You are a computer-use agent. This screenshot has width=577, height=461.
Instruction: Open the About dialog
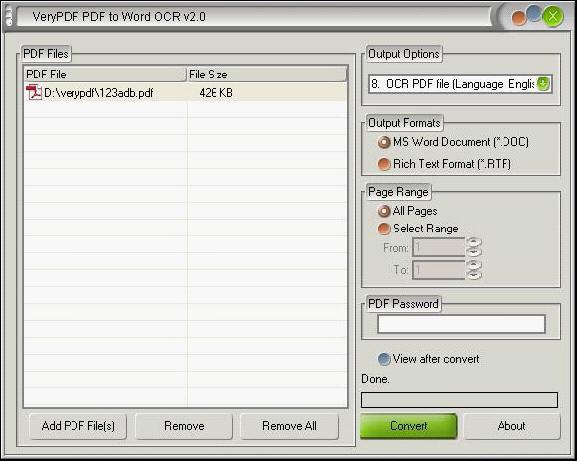coord(511,426)
